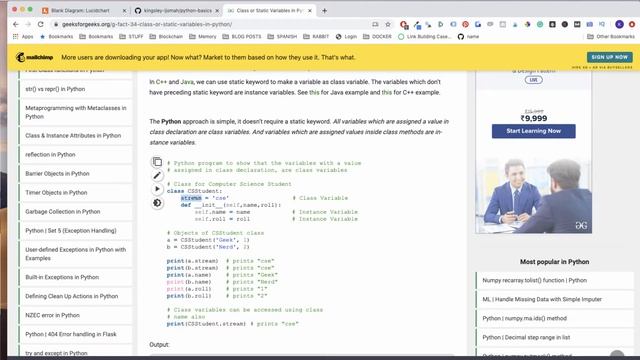This screenshot has width=640, height=360.
Task: Open the SPANISH bookmarks folder
Action: point(282,37)
